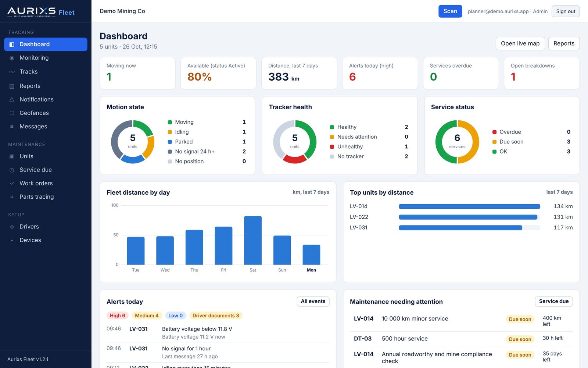Click the red Unhealthy legend swatch

pyautogui.click(x=332, y=147)
